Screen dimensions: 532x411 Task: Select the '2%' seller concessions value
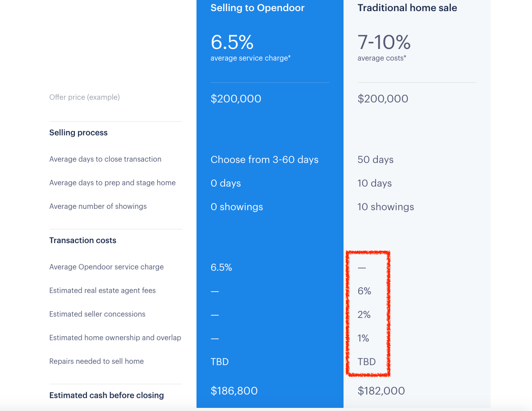pos(364,315)
